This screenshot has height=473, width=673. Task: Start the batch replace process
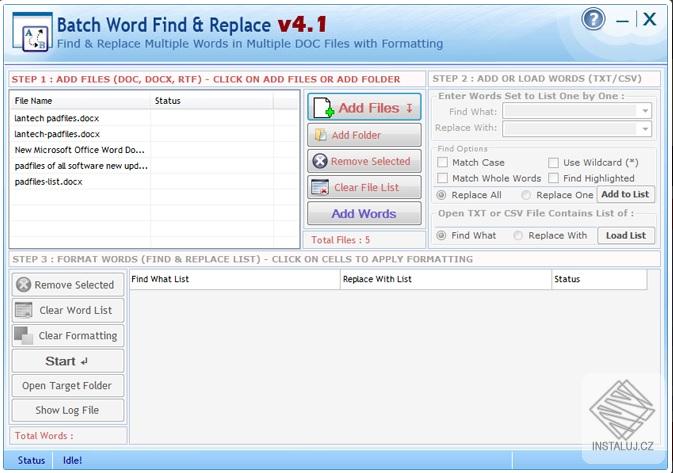pos(68,361)
